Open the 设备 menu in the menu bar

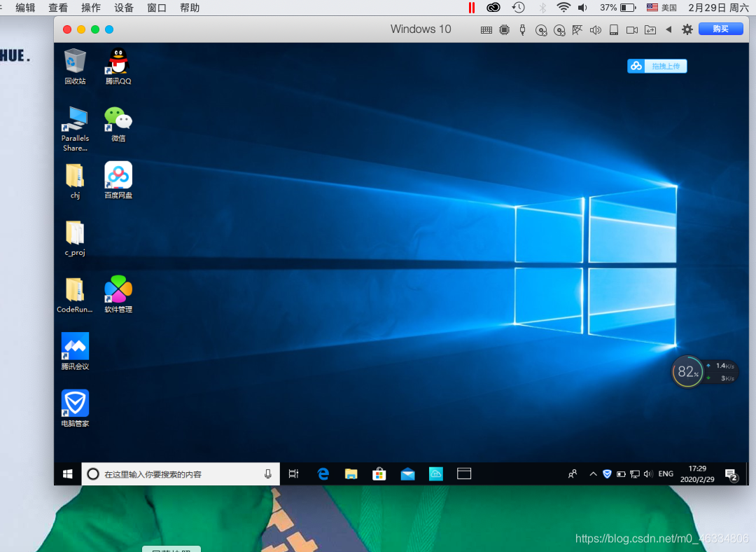click(123, 8)
